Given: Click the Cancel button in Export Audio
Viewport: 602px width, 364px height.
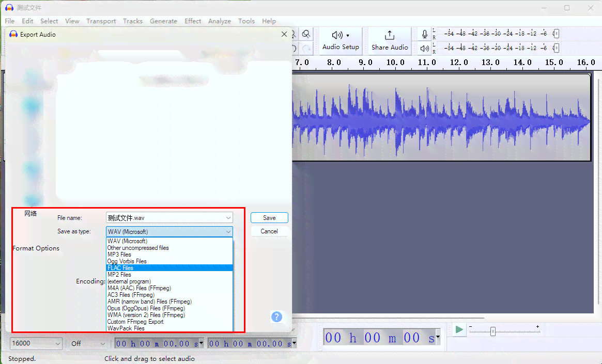Looking at the screenshot, I should (x=269, y=231).
